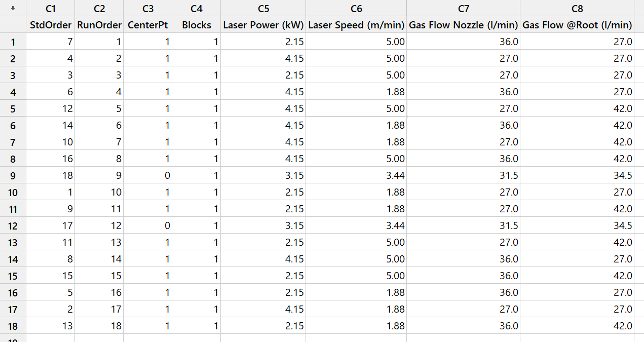Viewport: 644px width, 342px height.
Task: Click Laser Speed 5.00 in row 5
Action: tap(356, 108)
